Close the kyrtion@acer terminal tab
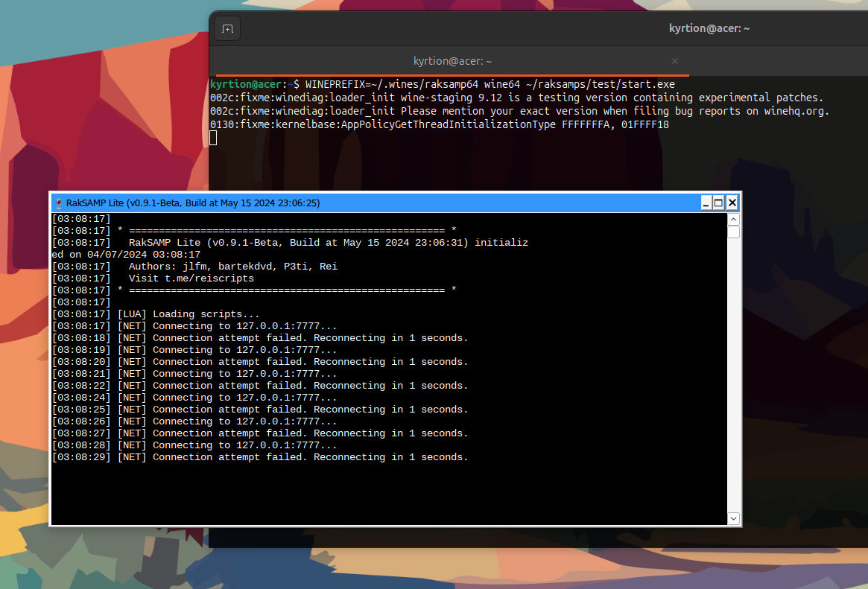Image resolution: width=868 pixels, height=589 pixels. (x=675, y=61)
